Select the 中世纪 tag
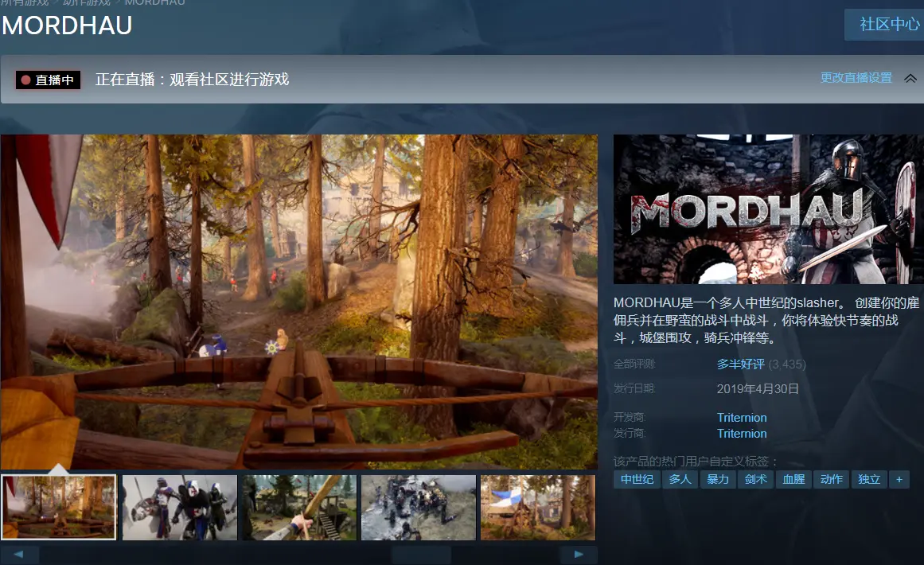This screenshot has height=565, width=924. click(x=637, y=480)
